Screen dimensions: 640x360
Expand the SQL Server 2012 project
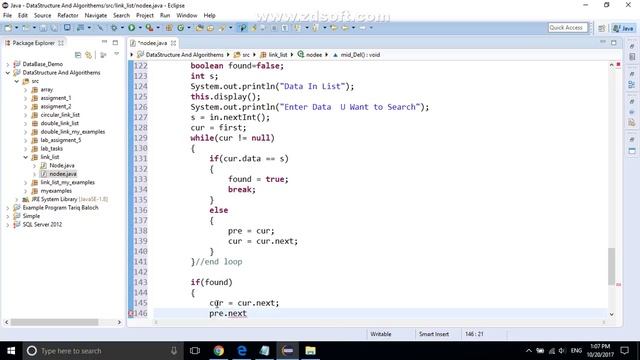coord(7,224)
